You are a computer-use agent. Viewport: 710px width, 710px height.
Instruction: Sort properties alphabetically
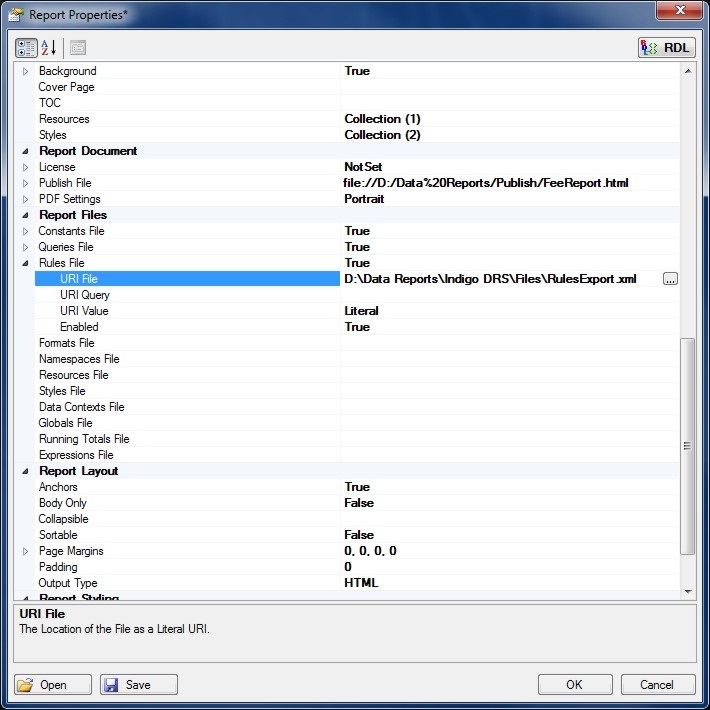[48, 47]
